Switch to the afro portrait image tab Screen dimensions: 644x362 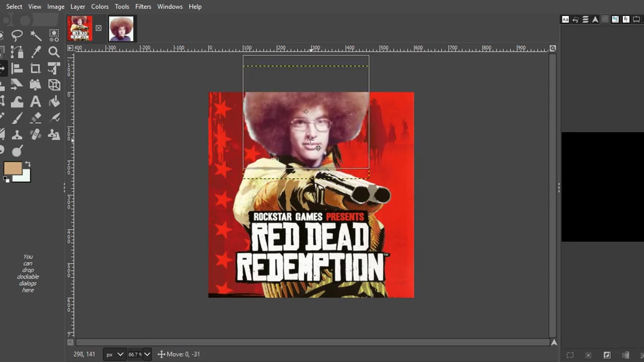point(121,28)
